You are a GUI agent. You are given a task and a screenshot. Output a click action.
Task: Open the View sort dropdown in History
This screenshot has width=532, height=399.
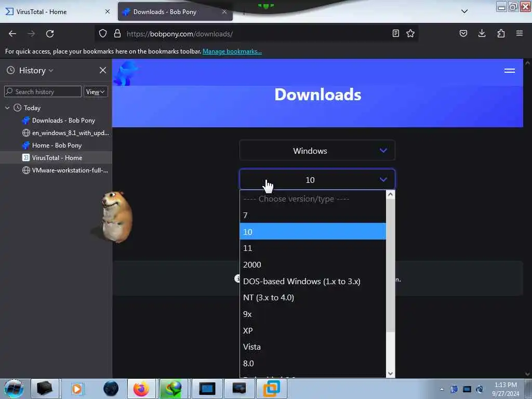pos(96,91)
